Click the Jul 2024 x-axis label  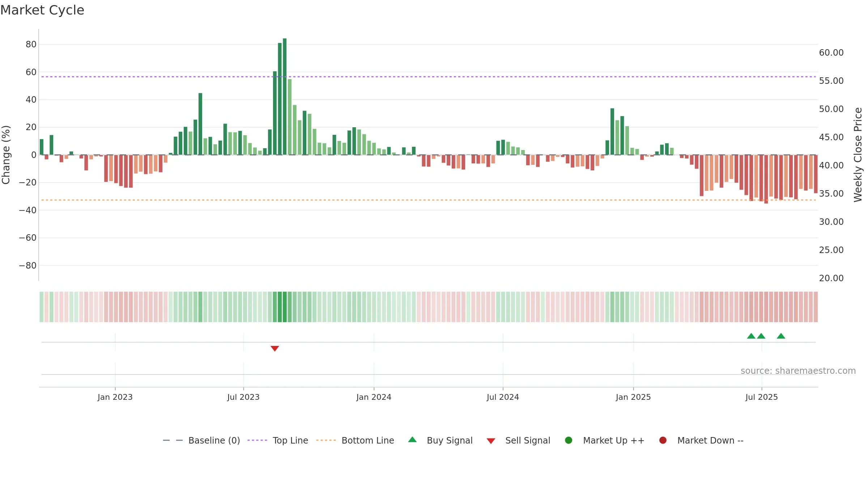(503, 397)
